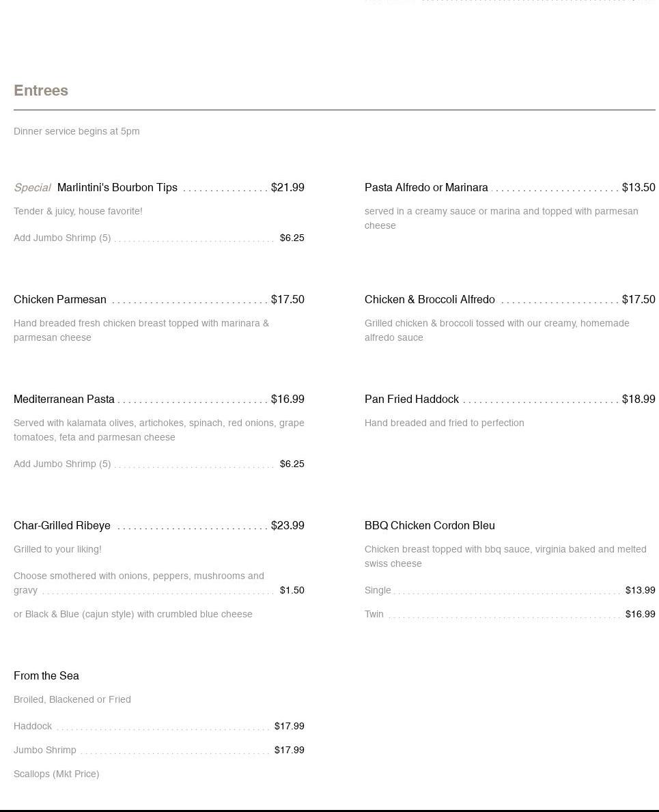Viewport: 659px width, 812px height.
Task: Click the Broiled, Blackened or Fried description
Action: pyautogui.click(x=72, y=700)
